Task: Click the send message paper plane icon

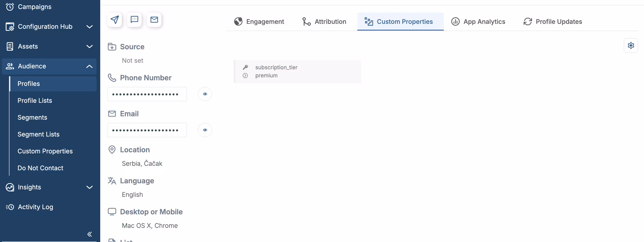Action: coord(115,20)
